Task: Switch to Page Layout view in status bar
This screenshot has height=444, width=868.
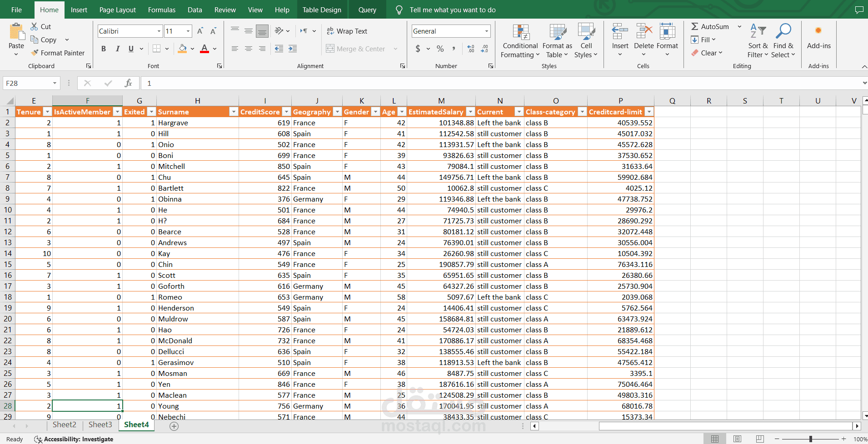Action: (x=738, y=439)
